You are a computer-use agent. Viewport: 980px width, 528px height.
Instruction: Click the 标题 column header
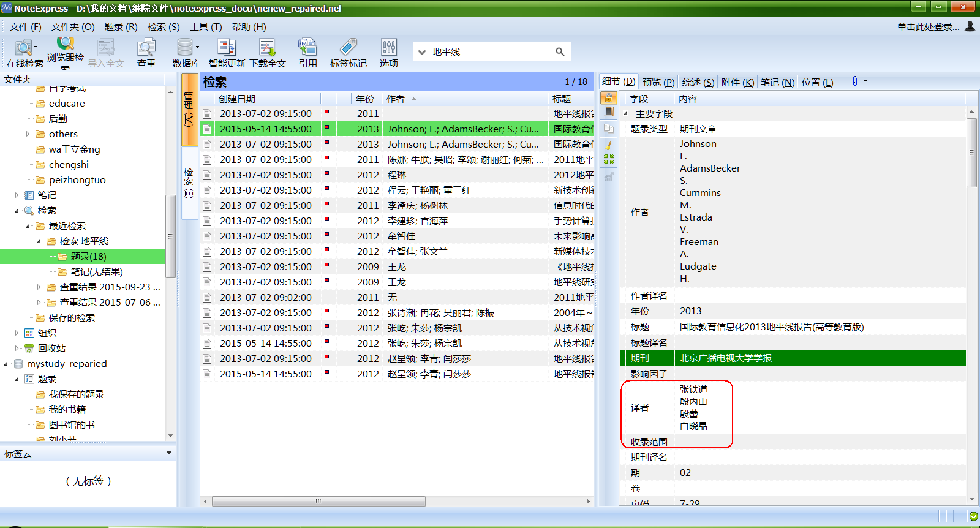[571, 99]
